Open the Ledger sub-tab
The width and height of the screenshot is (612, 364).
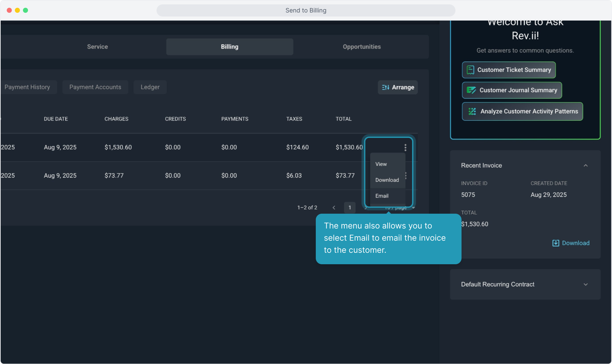[x=150, y=87]
